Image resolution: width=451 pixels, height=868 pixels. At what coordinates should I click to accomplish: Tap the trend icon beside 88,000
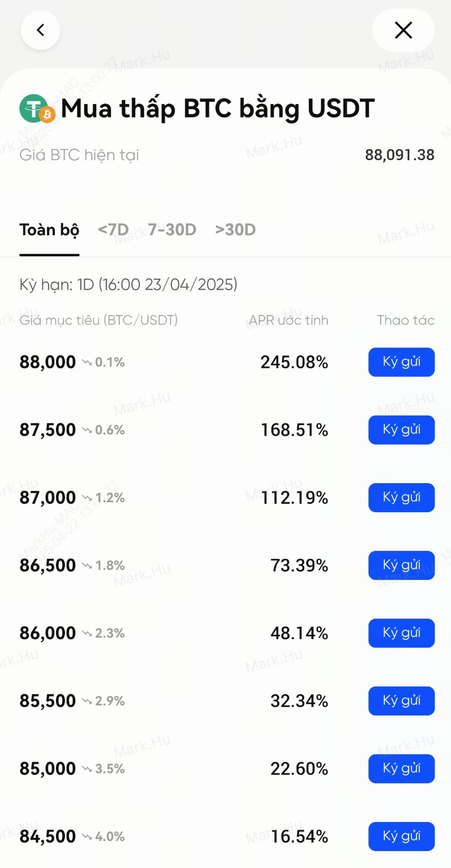[x=87, y=363]
